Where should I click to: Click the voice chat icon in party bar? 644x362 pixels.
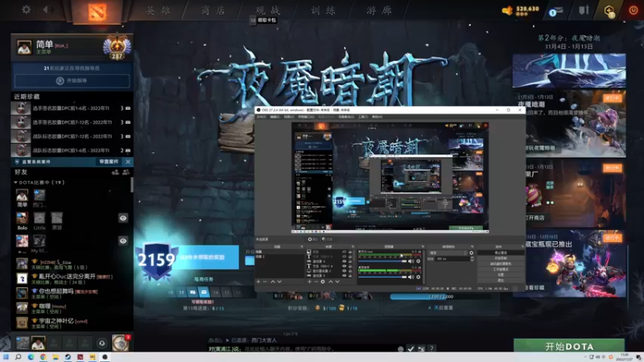[101, 343]
